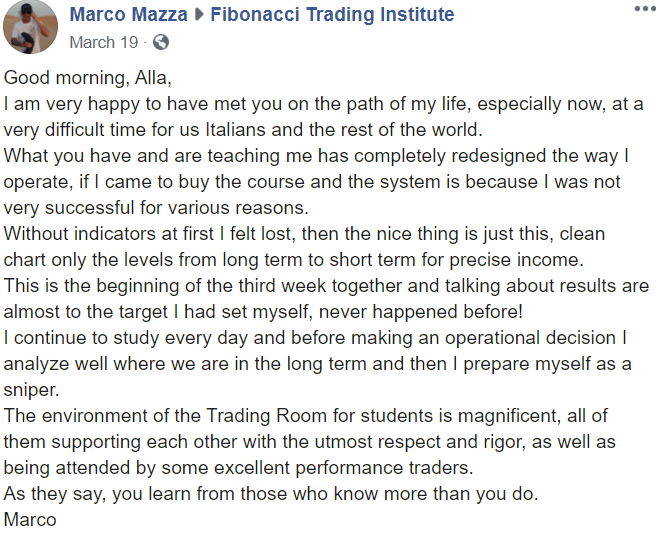
Task: Click the line 'I continue to study every day'
Action: [315, 338]
